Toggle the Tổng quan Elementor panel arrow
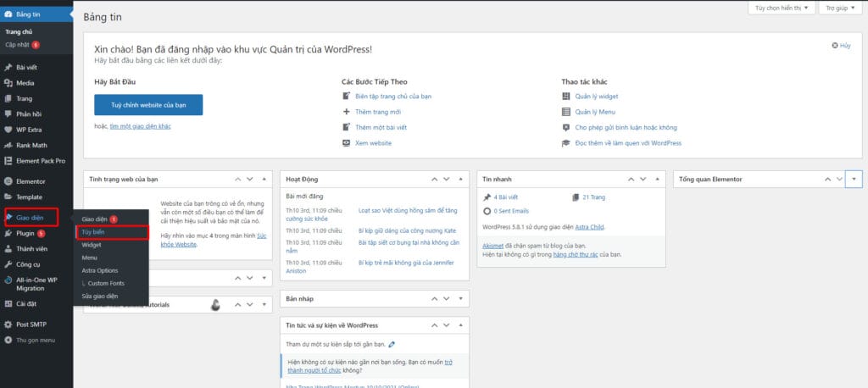Viewport: 868px width, 388px height. pos(854,180)
